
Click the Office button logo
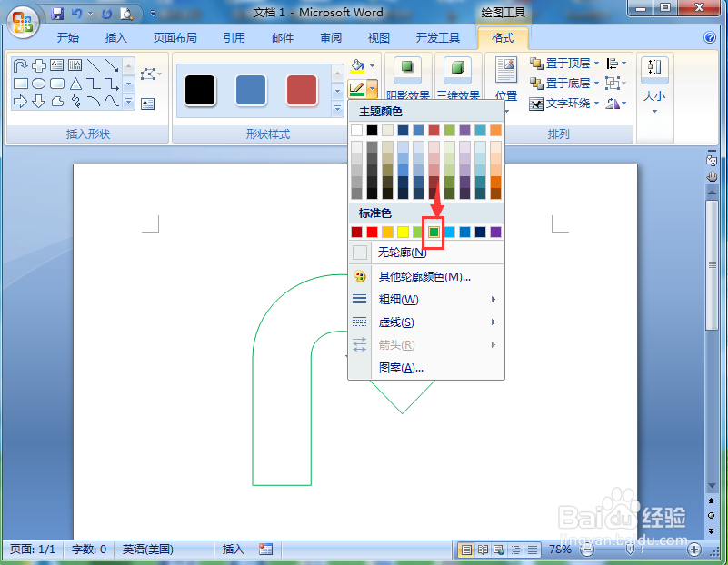click(x=23, y=23)
